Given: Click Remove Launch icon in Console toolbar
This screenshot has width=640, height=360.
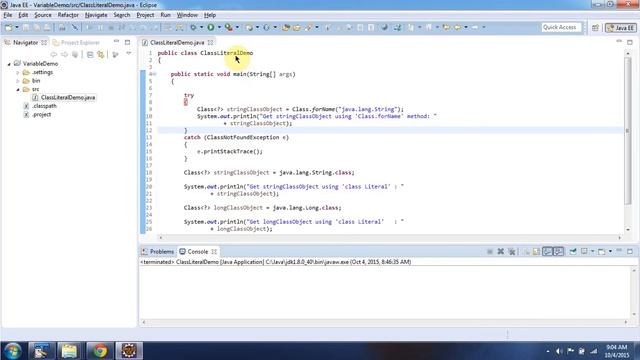Looking at the screenshot, I should tap(500, 251).
